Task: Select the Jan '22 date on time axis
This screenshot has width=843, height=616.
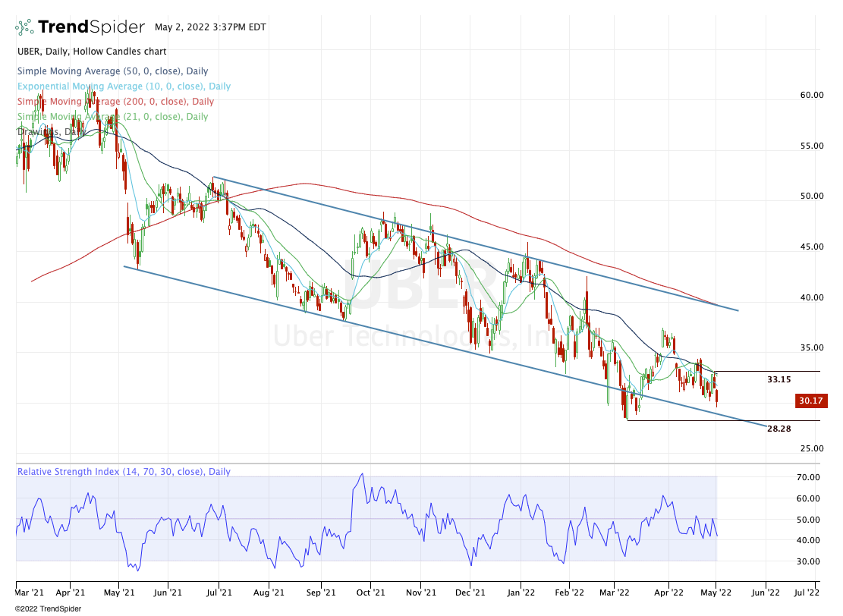Action: point(521,589)
